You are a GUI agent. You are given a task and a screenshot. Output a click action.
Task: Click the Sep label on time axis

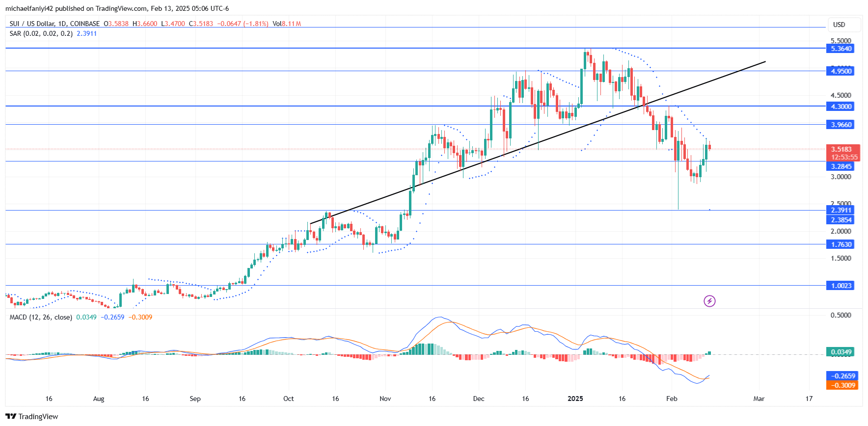tap(195, 399)
